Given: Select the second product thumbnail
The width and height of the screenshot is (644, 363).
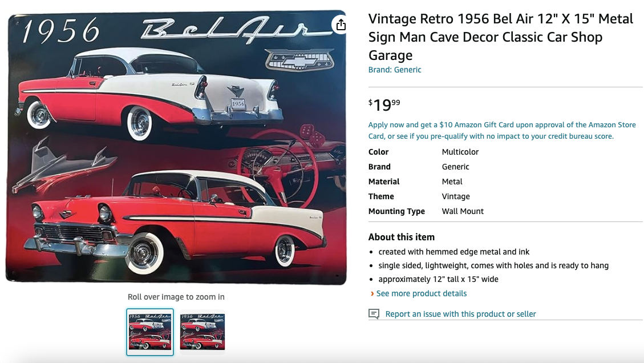Looking at the screenshot, I should coord(202,332).
